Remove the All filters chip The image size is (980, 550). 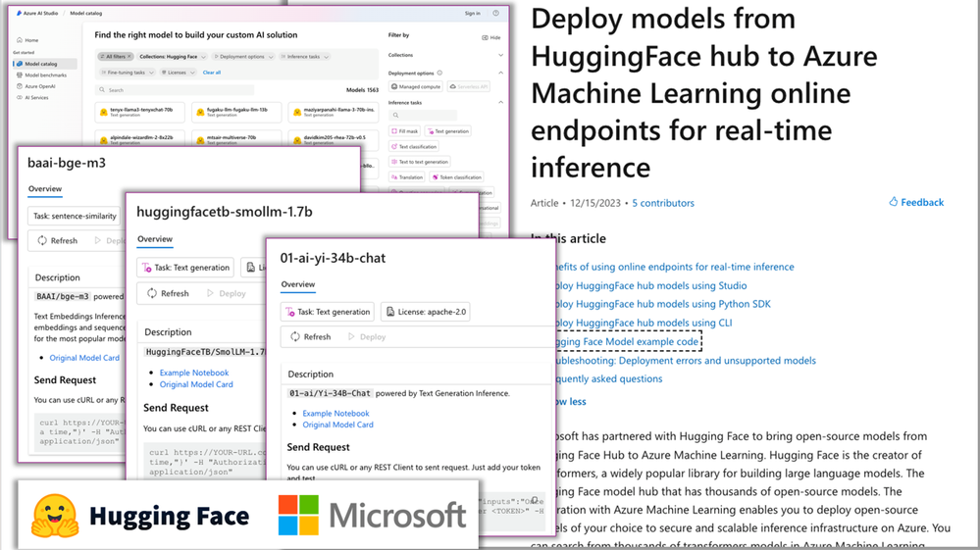click(x=129, y=56)
